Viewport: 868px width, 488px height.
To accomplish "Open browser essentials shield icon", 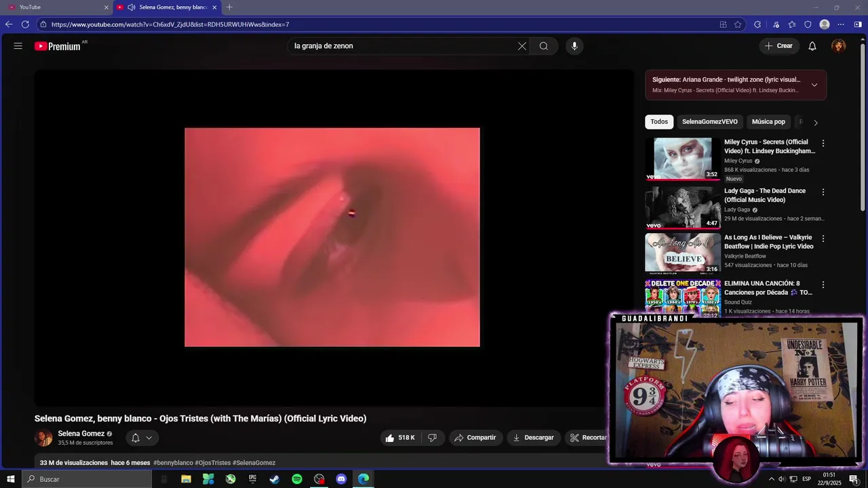I will (x=808, y=24).
